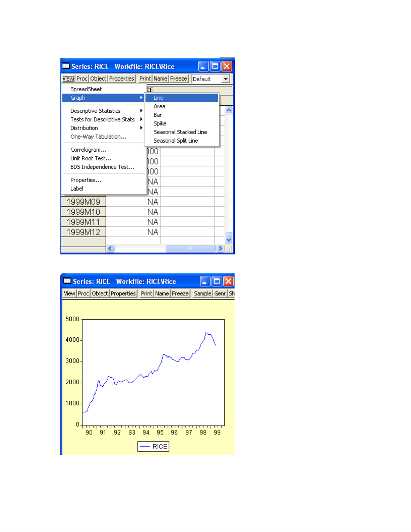Expand the Distribution submenu
Image resolution: width=411 pixels, height=532 pixels.
104,128
